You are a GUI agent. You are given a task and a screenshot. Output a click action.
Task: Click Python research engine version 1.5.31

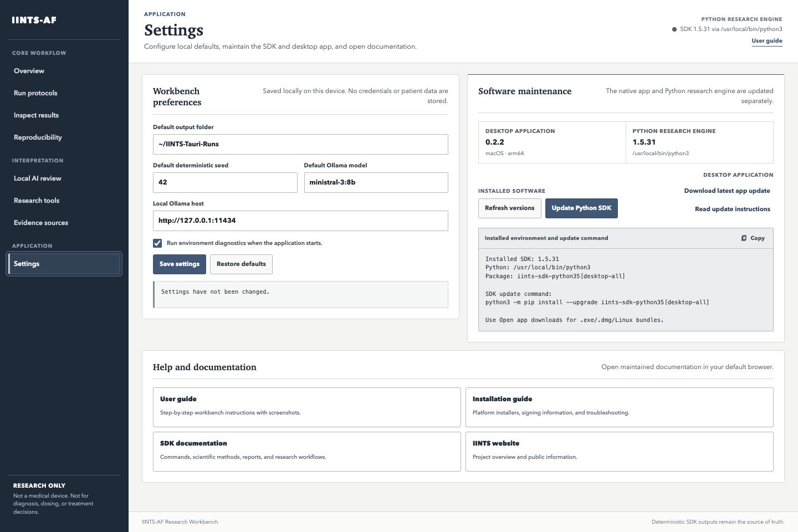point(644,142)
